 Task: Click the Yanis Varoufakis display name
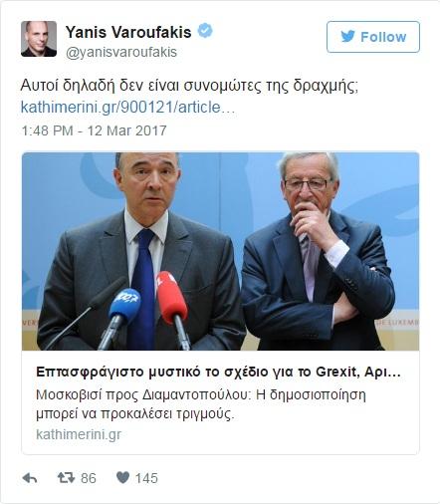[x=128, y=32]
